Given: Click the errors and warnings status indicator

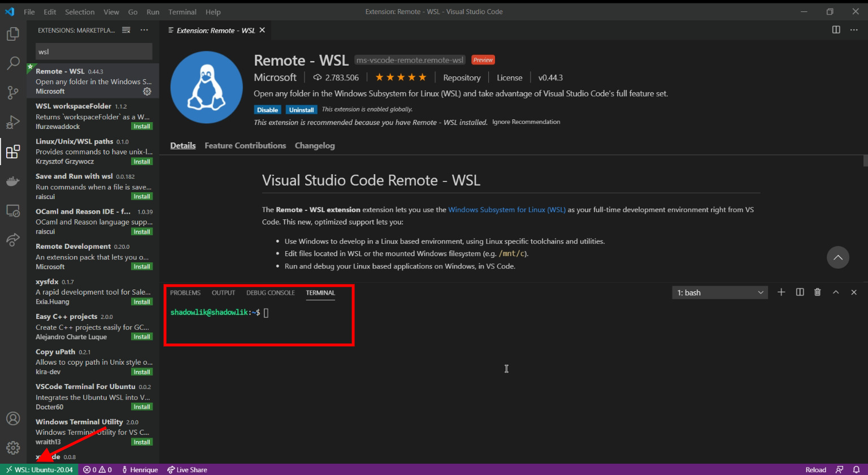Looking at the screenshot, I should click(x=97, y=469).
